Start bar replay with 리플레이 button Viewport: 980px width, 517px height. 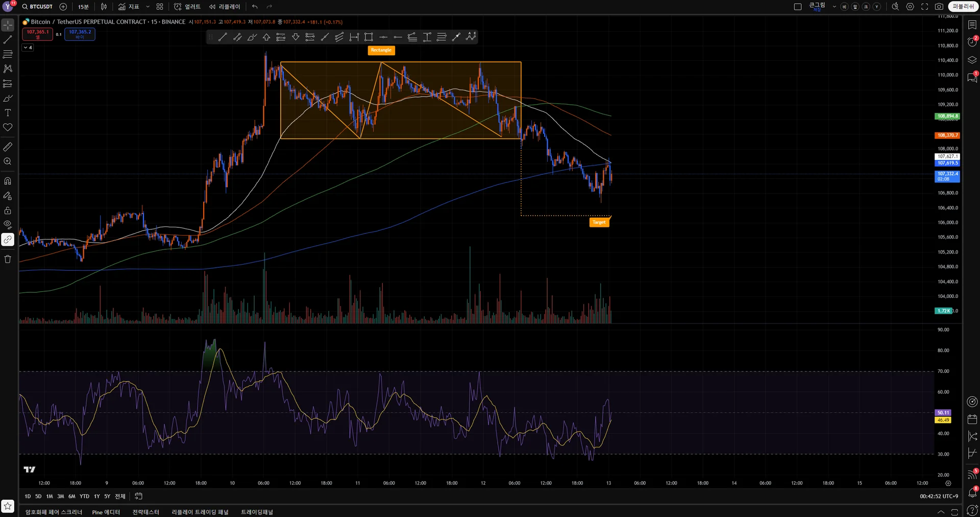point(225,7)
